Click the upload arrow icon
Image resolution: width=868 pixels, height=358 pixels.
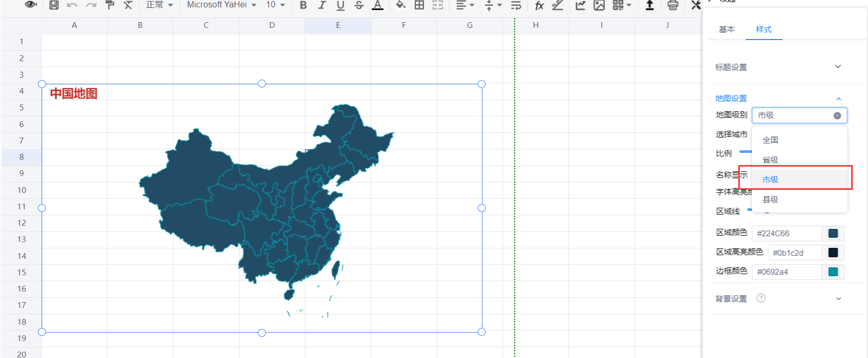point(650,5)
